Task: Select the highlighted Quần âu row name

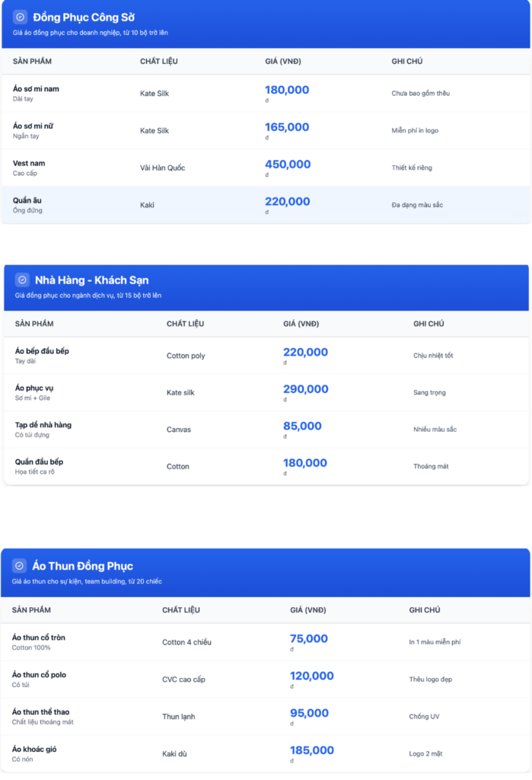Action: click(x=27, y=200)
